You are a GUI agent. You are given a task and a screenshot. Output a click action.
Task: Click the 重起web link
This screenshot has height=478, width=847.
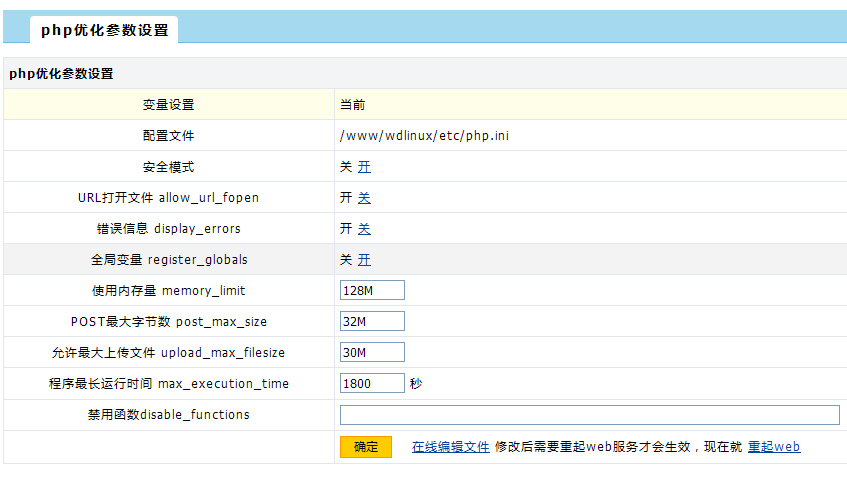(774, 447)
